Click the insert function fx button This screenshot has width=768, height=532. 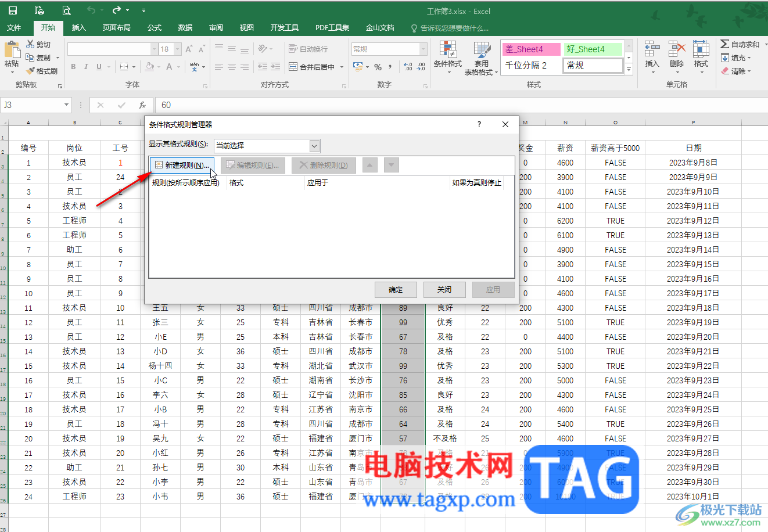(142, 105)
